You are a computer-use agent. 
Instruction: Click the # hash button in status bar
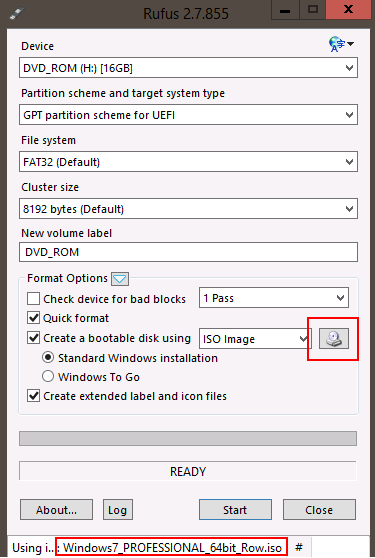click(x=299, y=547)
